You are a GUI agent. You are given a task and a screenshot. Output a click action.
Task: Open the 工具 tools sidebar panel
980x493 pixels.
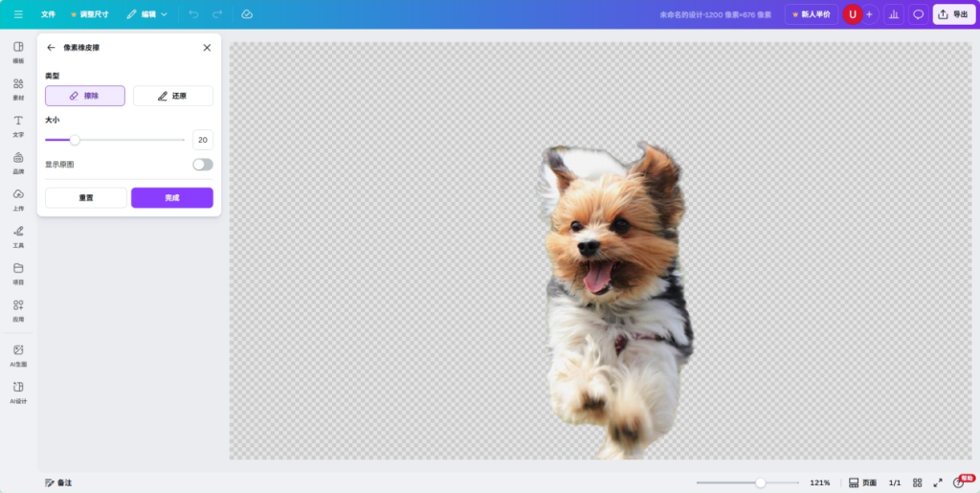coord(18,236)
